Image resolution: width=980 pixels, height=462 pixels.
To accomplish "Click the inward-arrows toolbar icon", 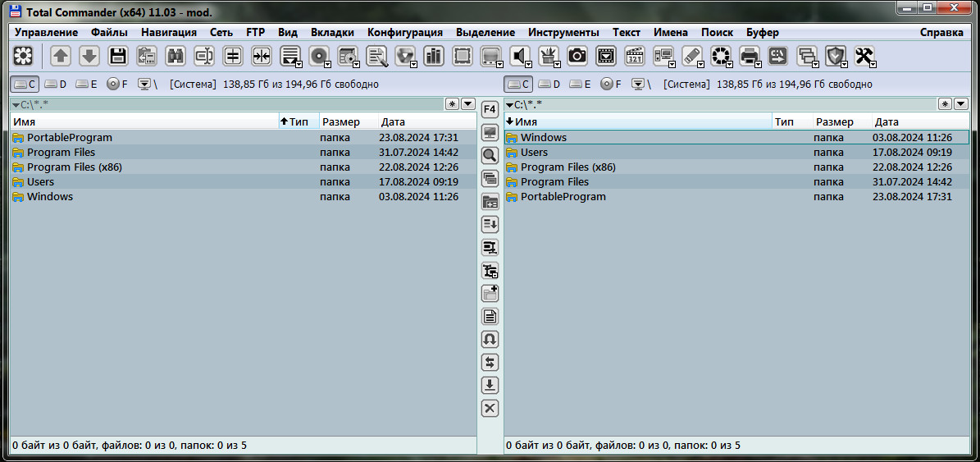I will point(262,57).
